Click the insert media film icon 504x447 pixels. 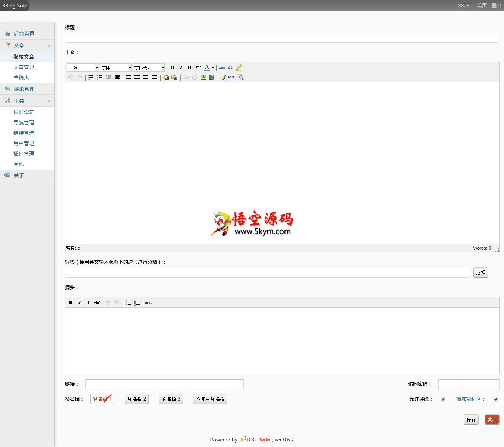[212, 77]
